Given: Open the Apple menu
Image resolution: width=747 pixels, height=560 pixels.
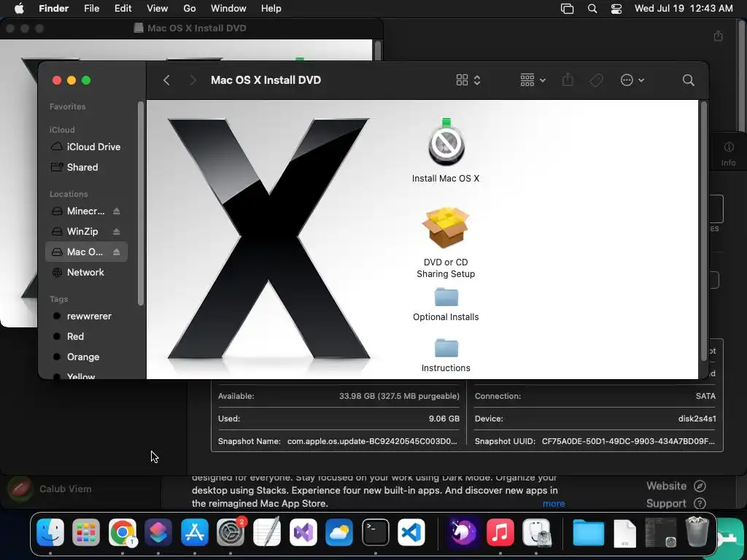Looking at the screenshot, I should (x=18, y=9).
